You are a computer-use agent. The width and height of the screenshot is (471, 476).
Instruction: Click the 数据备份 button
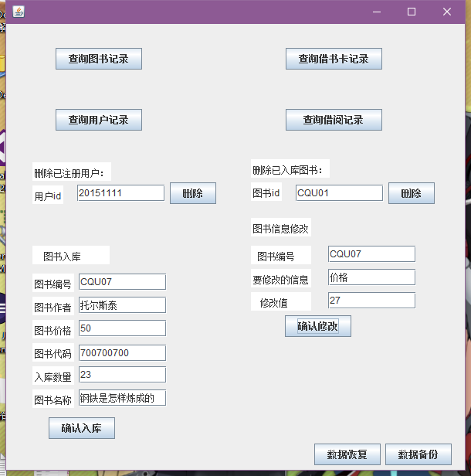tap(418, 454)
